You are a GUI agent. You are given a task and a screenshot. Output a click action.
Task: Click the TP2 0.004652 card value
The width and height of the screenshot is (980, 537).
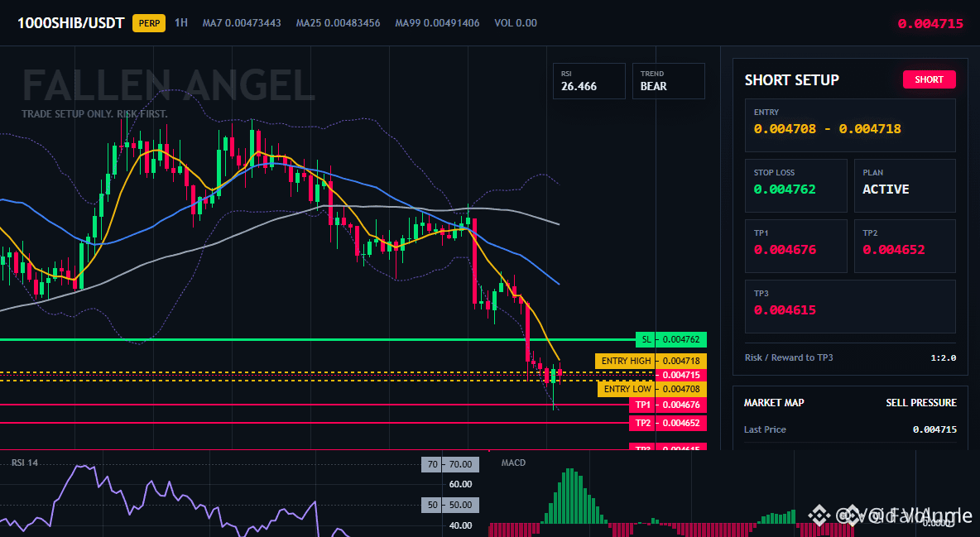(894, 249)
